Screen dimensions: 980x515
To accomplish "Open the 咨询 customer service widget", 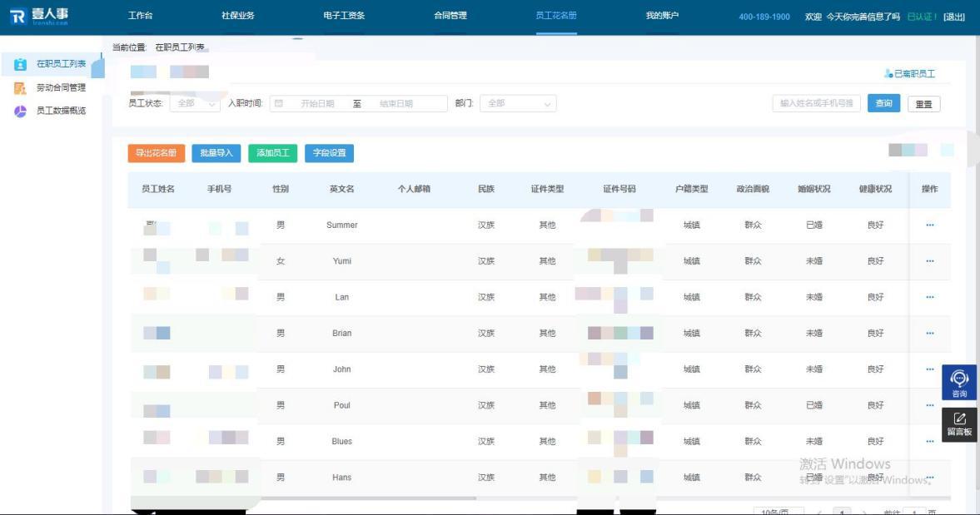I will click(959, 383).
